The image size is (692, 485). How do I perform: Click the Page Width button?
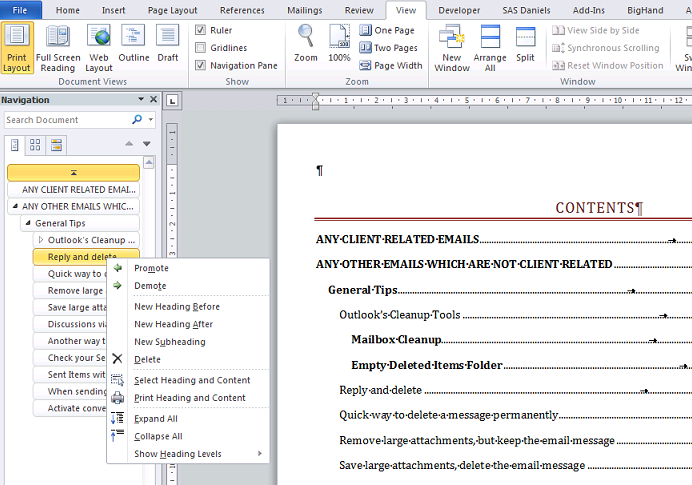coord(391,66)
